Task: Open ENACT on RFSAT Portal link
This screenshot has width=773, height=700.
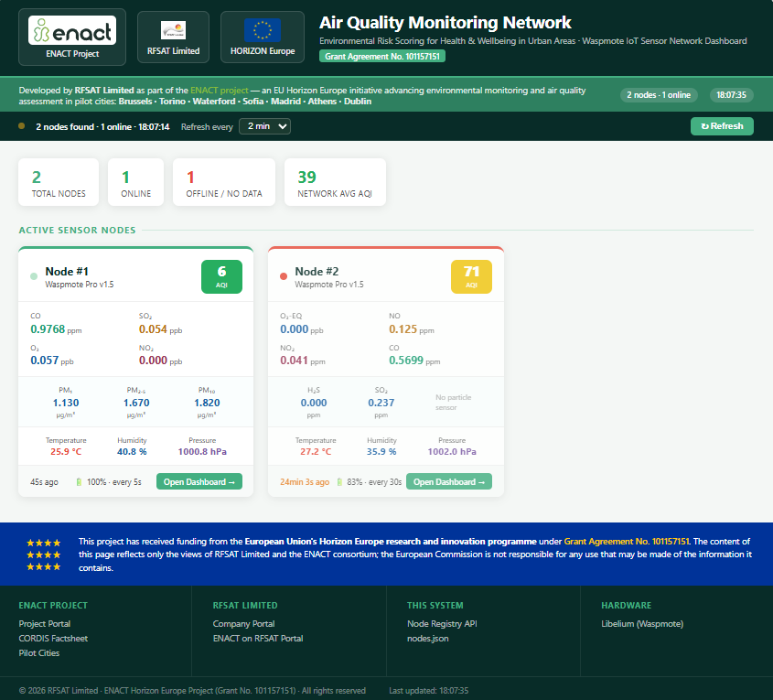Action: 258,639
